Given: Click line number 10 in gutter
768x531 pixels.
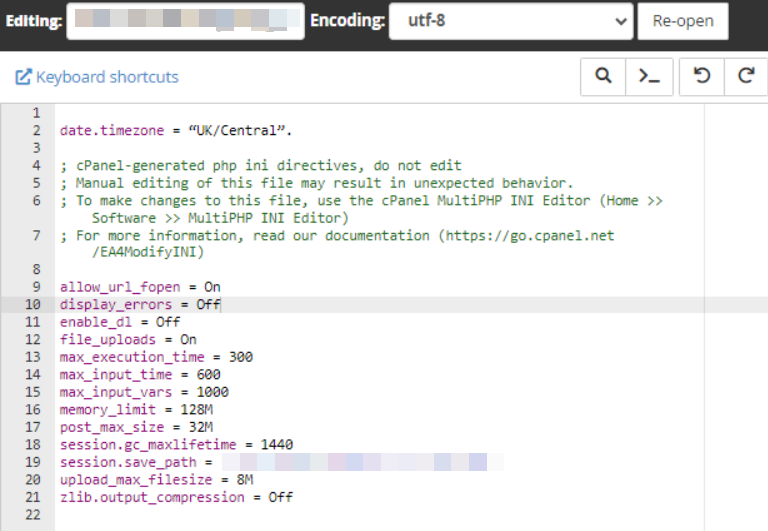Looking at the screenshot, I should coord(33,304).
